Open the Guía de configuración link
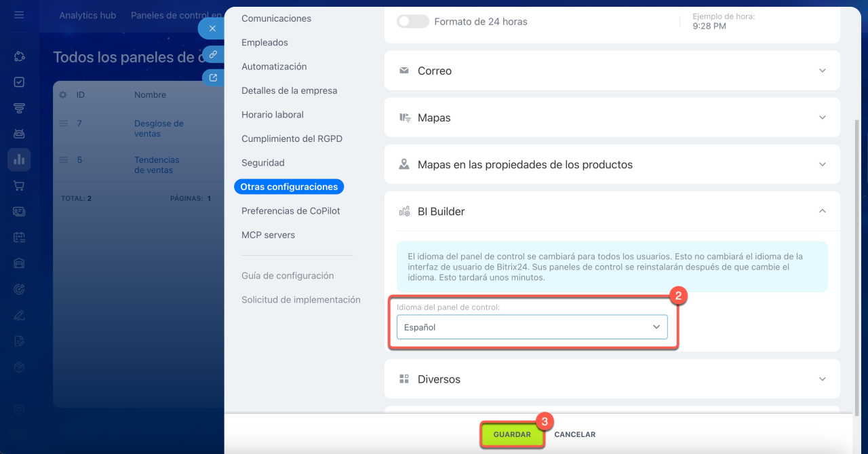The width and height of the screenshot is (868, 454). pos(288,276)
